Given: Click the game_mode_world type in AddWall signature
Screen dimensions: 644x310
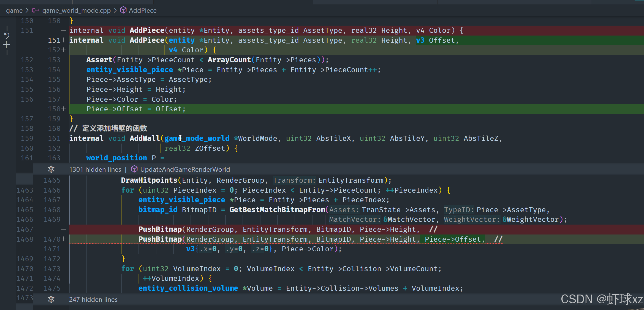Looking at the screenshot, I should tap(197, 138).
